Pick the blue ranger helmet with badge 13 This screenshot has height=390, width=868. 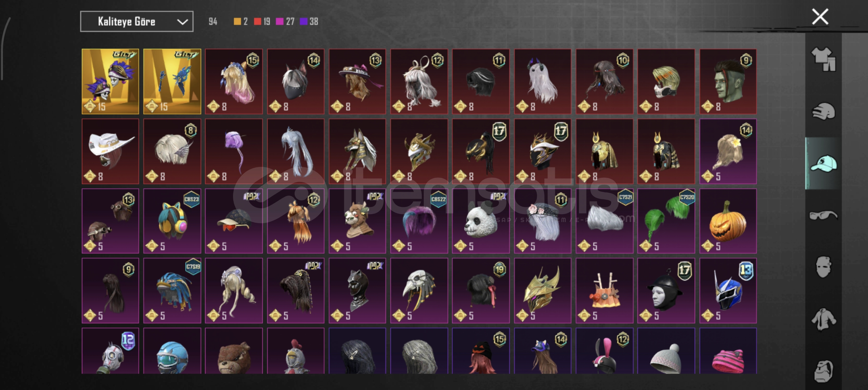pyautogui.click(x=728, y=291)
